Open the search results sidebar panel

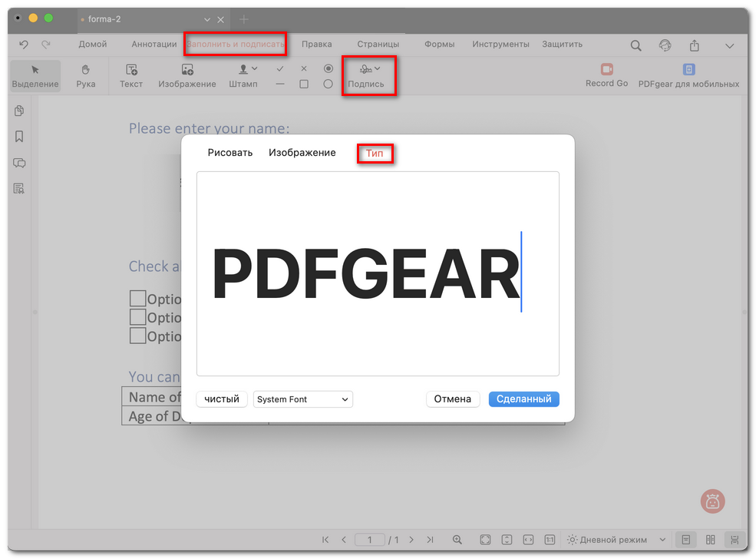click(19, 189)
